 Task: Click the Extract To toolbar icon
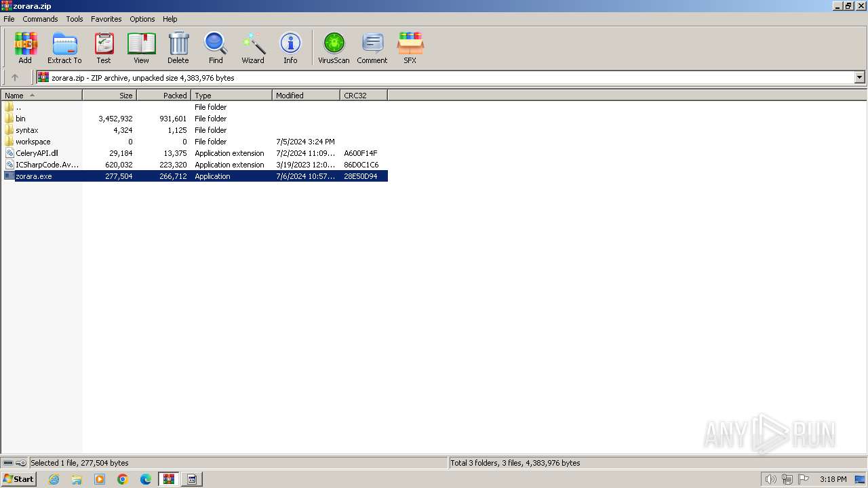64,48
